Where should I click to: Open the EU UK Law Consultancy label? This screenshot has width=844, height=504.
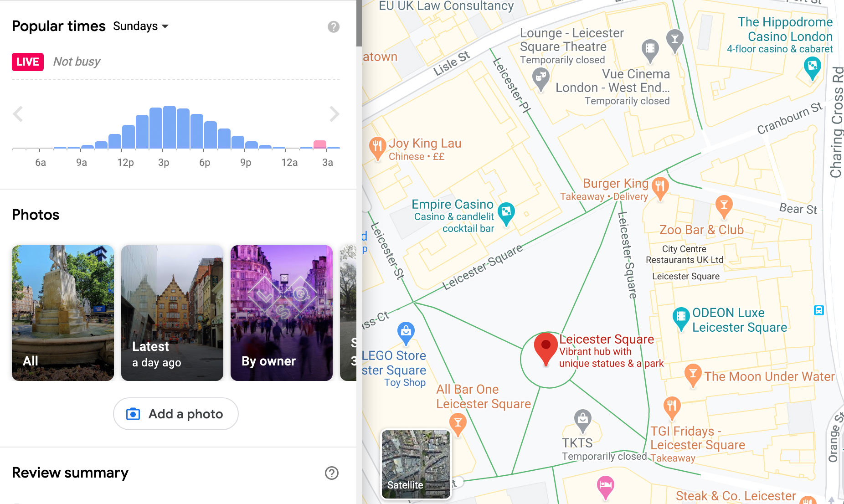pyautogui.click(x=446, y=6)
